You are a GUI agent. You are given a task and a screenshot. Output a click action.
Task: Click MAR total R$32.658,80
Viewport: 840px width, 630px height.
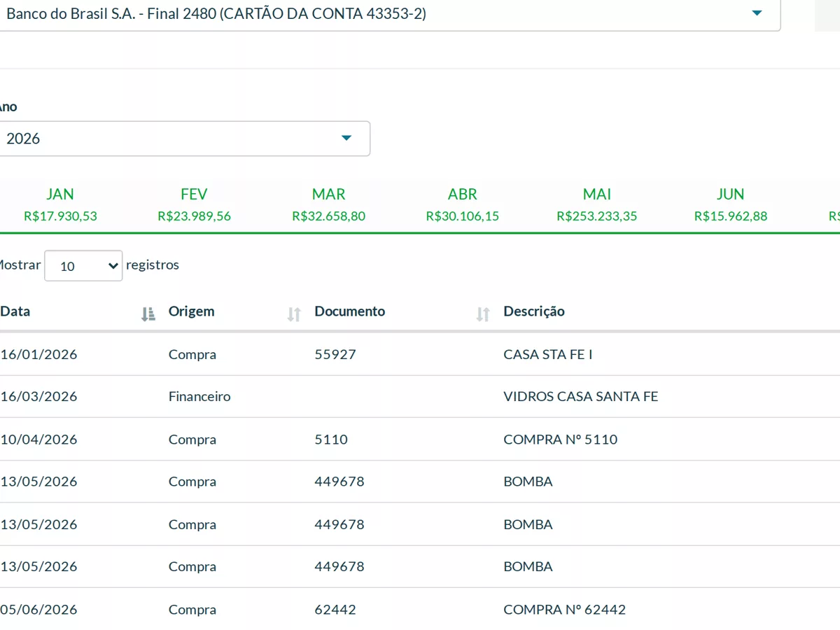(328, 216)
